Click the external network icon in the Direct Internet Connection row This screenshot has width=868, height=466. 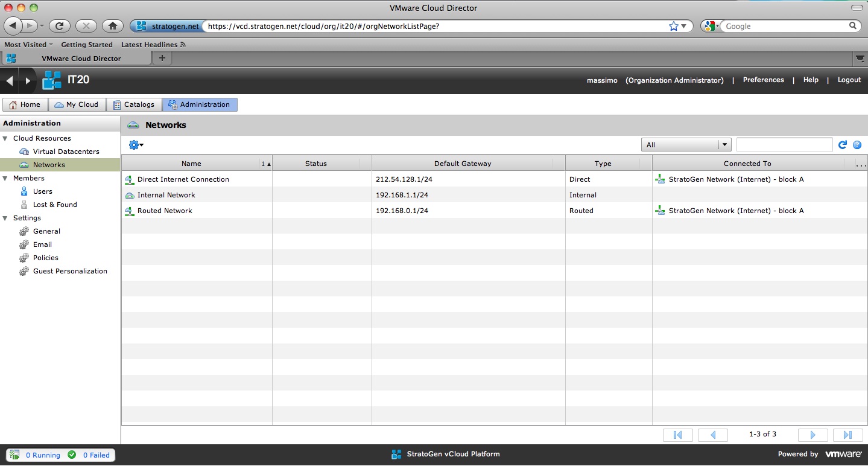pos(661,179)
